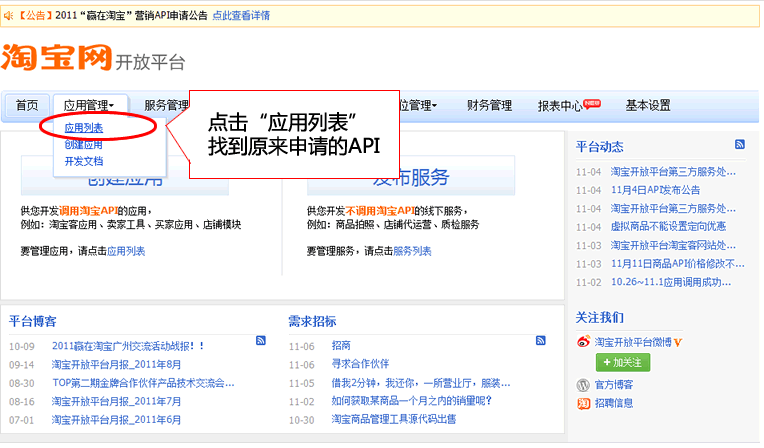The image size is (764, 448).
Task: Click the 需求招标 section heading
Action: click(x=312, y=321)
